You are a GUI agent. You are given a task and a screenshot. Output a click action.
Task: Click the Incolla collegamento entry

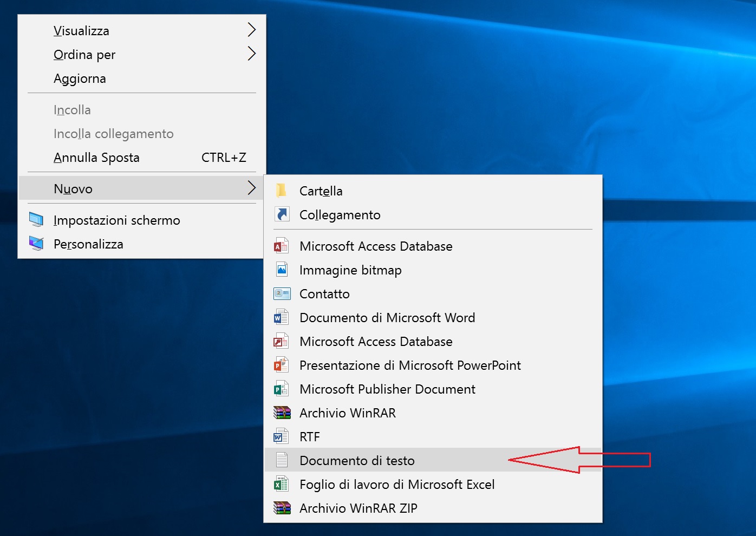141,134
